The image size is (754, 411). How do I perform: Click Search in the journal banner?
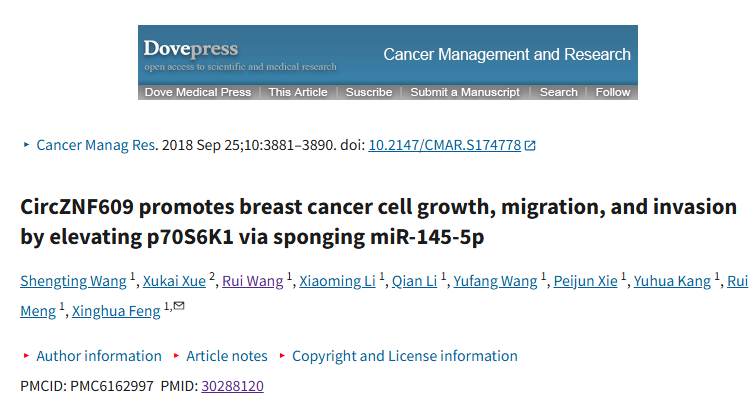click(x=559, y=92)
